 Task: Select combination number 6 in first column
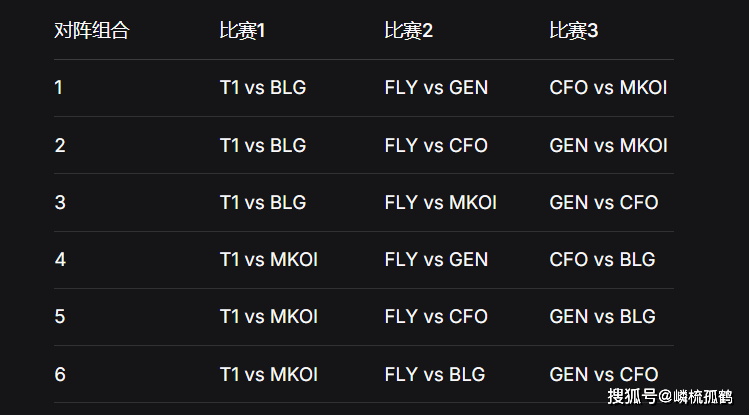point(60,375)
